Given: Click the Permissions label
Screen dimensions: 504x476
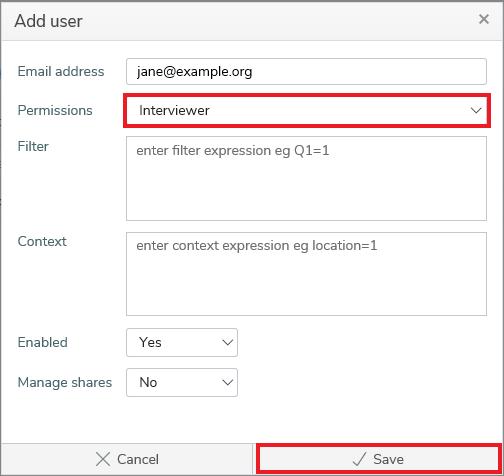Looking at the screenshot, I should [55, 110].
